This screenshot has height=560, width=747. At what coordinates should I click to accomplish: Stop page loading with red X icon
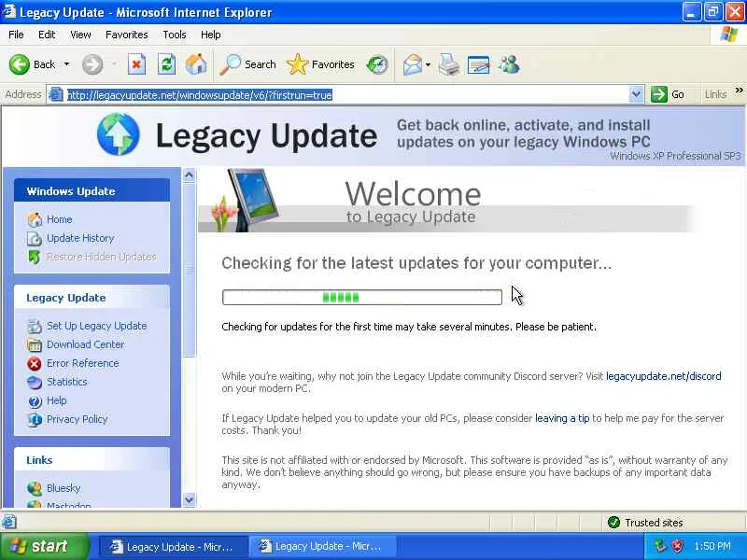click(x=136, y=64)
